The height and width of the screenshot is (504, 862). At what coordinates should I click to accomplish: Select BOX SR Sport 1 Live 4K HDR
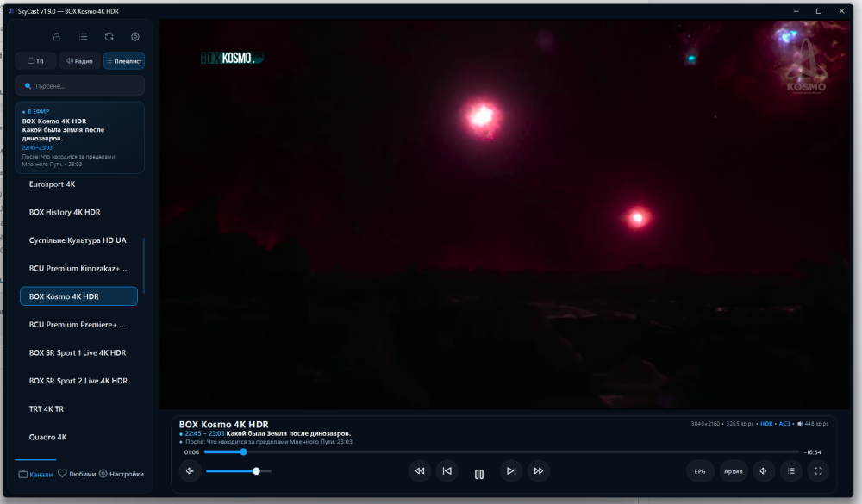78,353
